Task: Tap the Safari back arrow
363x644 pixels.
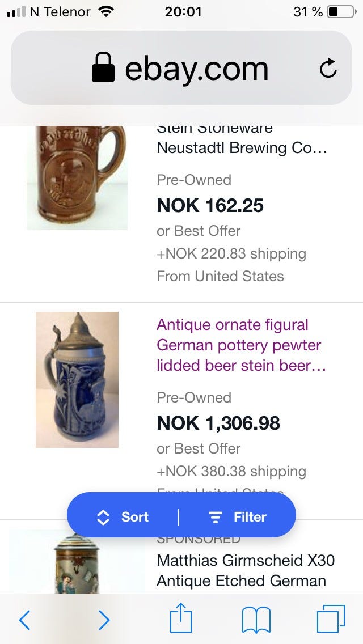Action: [x=24, y=620]
